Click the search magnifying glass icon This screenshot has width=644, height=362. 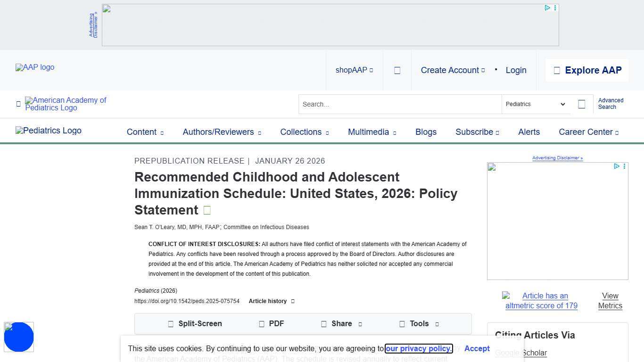point(582,104)
